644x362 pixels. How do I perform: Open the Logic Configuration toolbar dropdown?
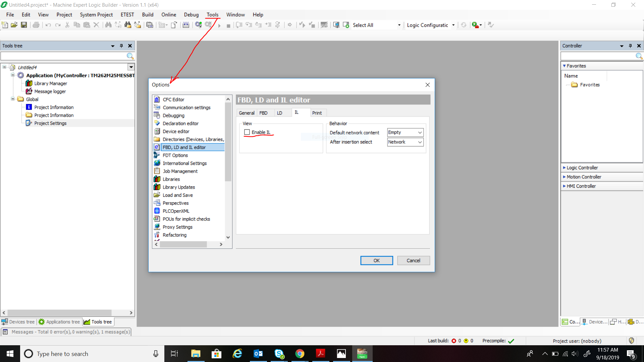(x=453, y=25)
